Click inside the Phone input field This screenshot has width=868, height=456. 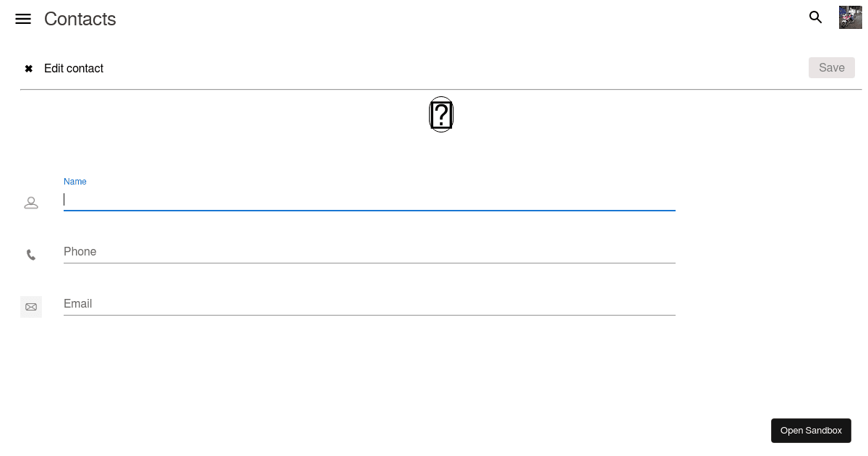pos(289,253)
